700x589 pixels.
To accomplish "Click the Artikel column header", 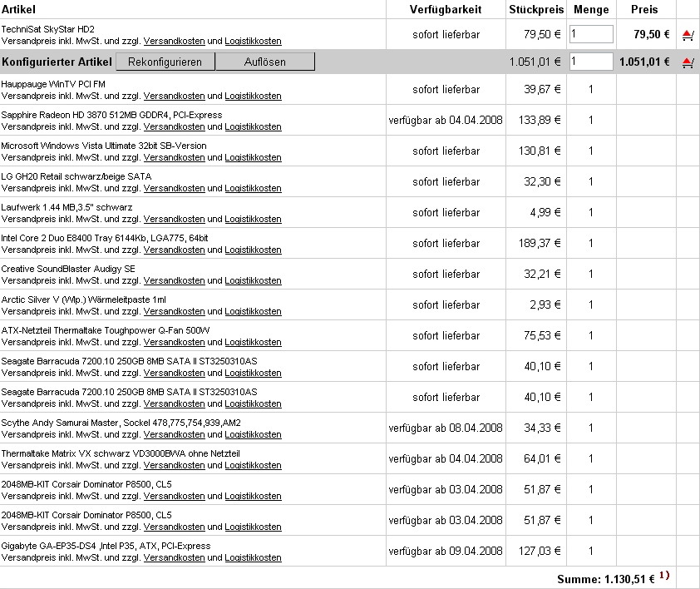I will pos(18,9).
